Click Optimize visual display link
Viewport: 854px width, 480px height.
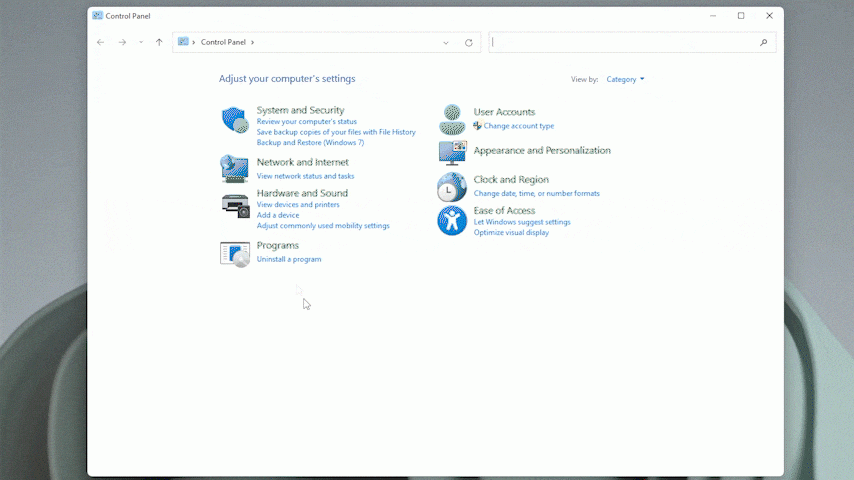(x=511, y=233)
